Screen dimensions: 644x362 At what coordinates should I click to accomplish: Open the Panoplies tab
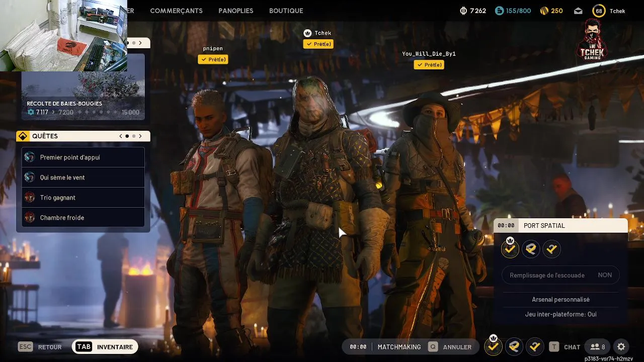tap(236, 11)
